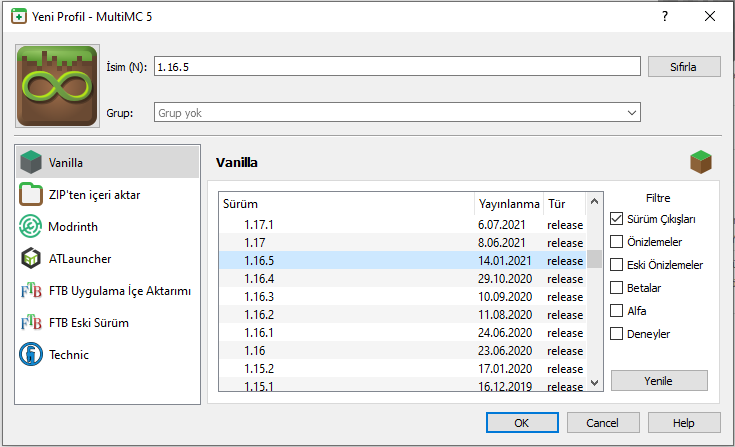Screen dimensions: 735x447
Task: Click the Help button
Action: [684, 423]
